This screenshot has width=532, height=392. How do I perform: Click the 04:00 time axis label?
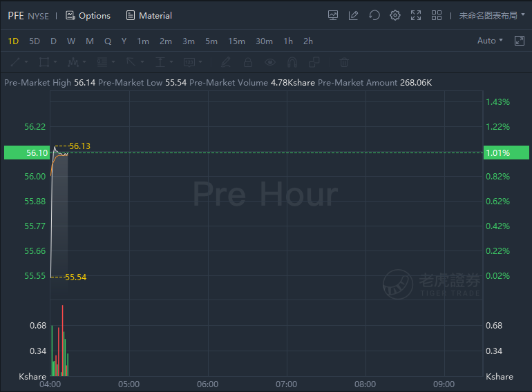pyautogui.click(x=50, y=384)
